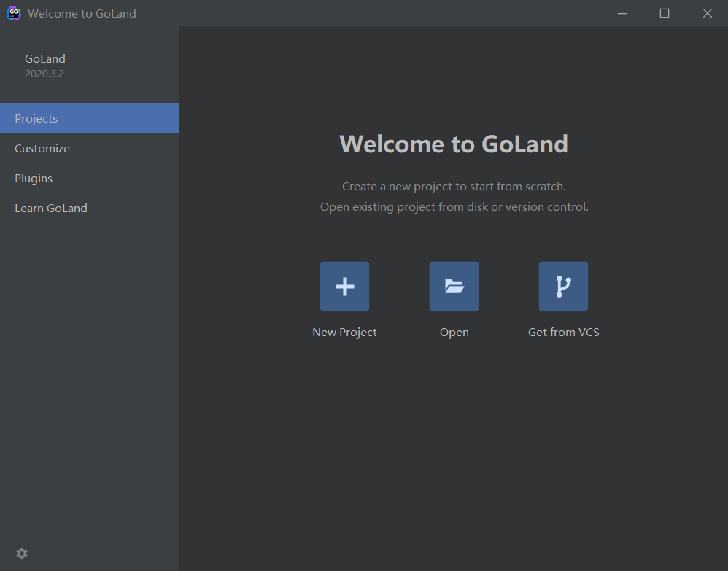Screen dimensions: 728x571
Task: Click the 'Create a new project' description line
Action: tap(454, 187)
